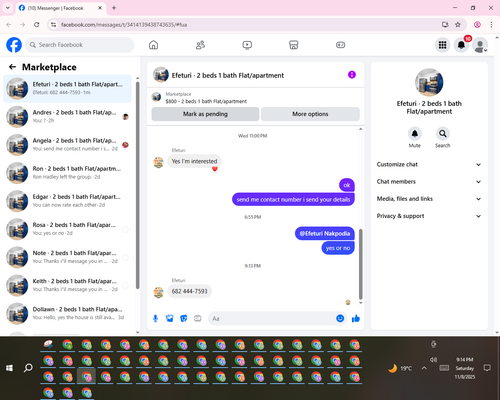Search in conversation magnifier icon
The height and width of the screenshot is (400, 500).
pyautogui.click(x=443, y=134)
